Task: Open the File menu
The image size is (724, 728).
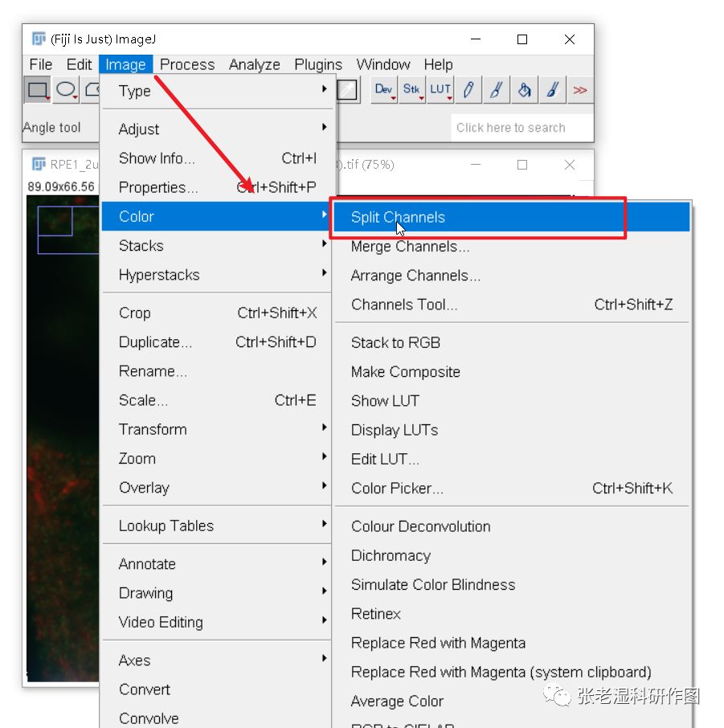Action: [x=40, y=64]
